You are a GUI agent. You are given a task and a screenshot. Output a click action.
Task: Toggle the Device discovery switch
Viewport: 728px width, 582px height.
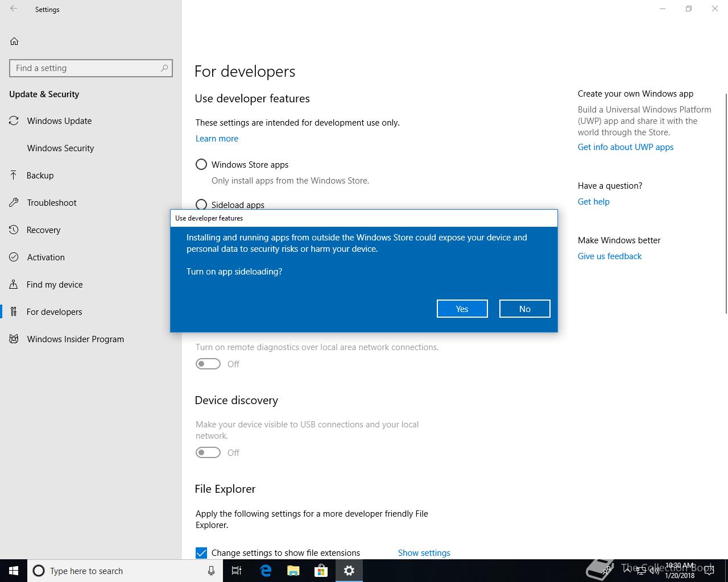click(208, 452)
